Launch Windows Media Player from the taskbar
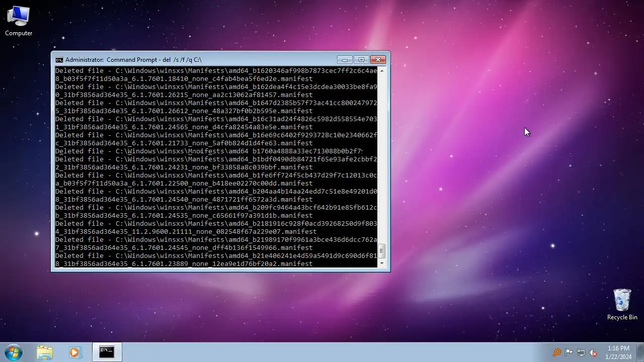 75,352
